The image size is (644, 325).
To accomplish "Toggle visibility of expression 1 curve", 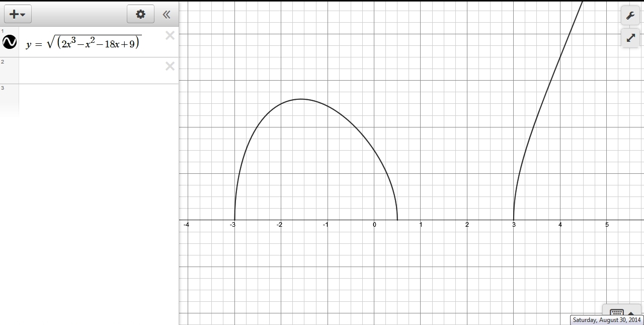I will (x=10, y=42).
